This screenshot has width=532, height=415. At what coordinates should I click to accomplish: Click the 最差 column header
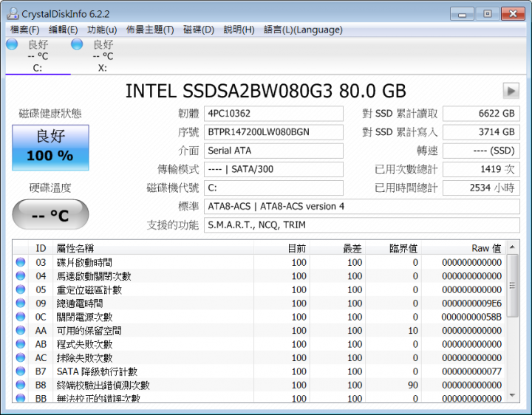coord(337,248)
